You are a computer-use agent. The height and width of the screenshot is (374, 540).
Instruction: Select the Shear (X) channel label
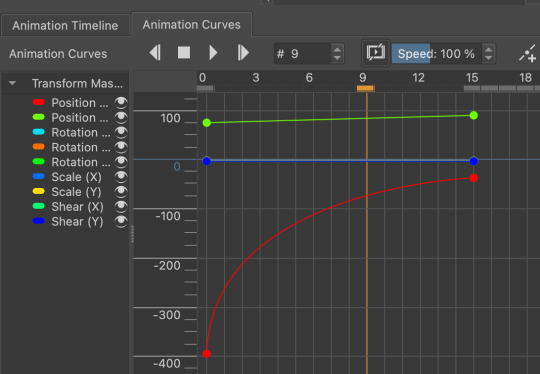[x=77, y=207]
